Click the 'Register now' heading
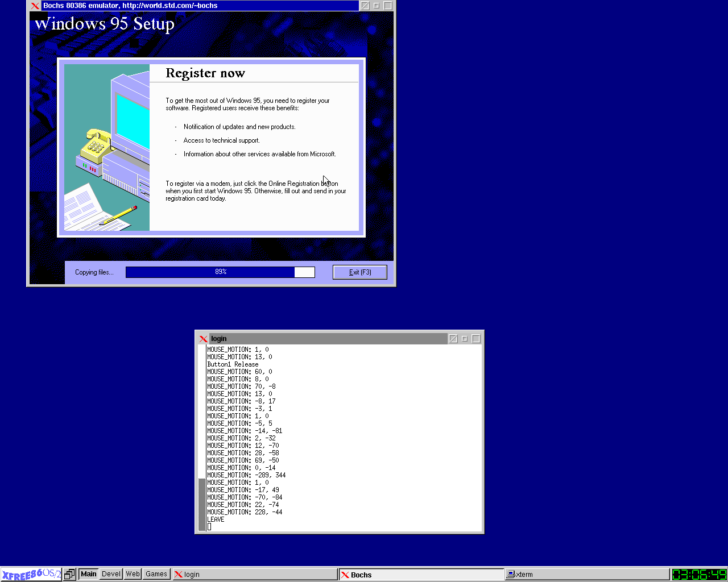728x582 pixels. pyautogui.click(x=205, y=73)
